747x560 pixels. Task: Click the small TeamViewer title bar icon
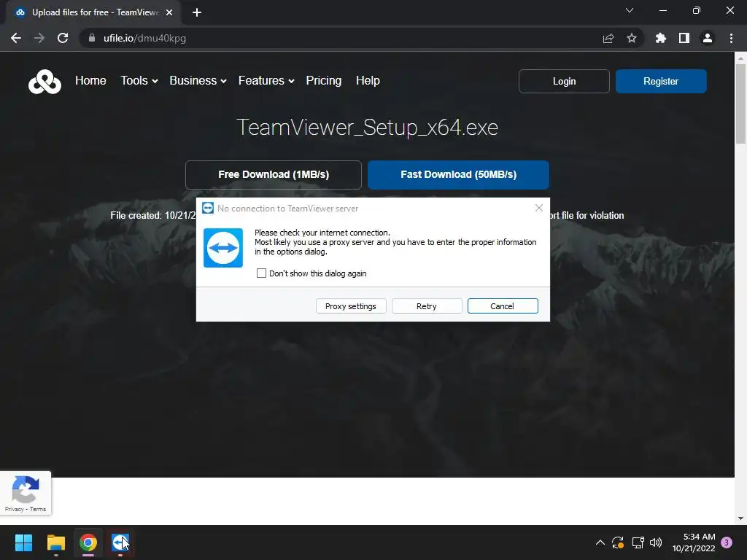pyautogui.click(x=208, y=208)
